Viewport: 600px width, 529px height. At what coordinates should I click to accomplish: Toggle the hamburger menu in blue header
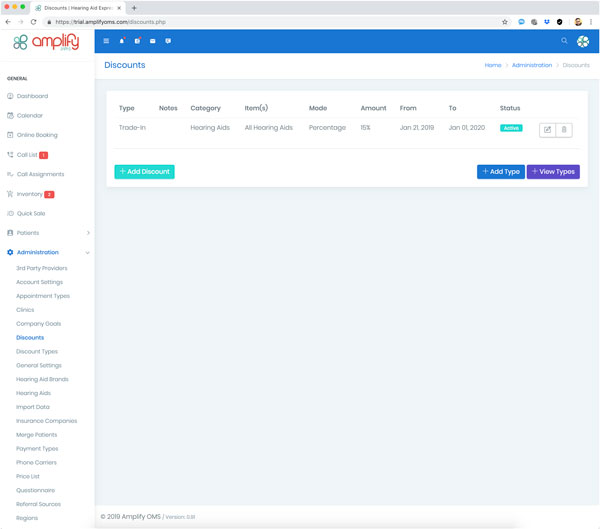click(106, 41)
